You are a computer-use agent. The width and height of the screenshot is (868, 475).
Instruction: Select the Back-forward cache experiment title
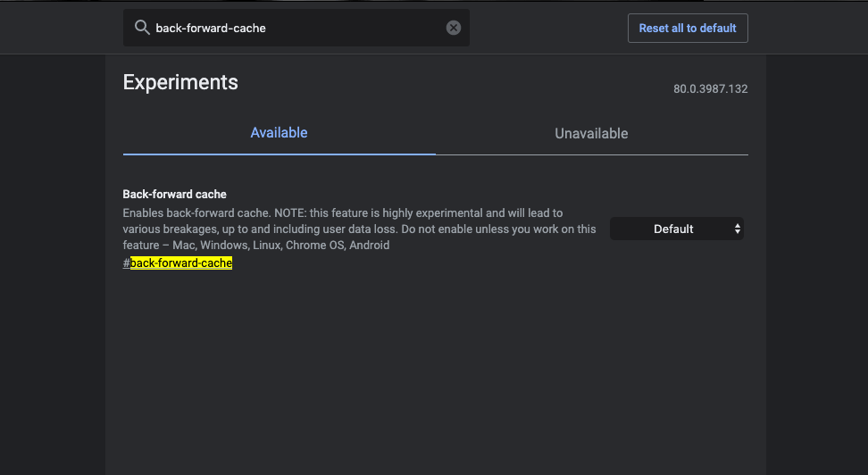pos(174,195)
